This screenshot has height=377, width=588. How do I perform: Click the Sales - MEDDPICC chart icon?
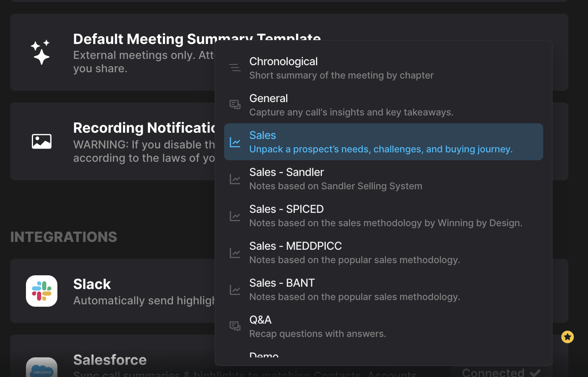pos(235,253)
